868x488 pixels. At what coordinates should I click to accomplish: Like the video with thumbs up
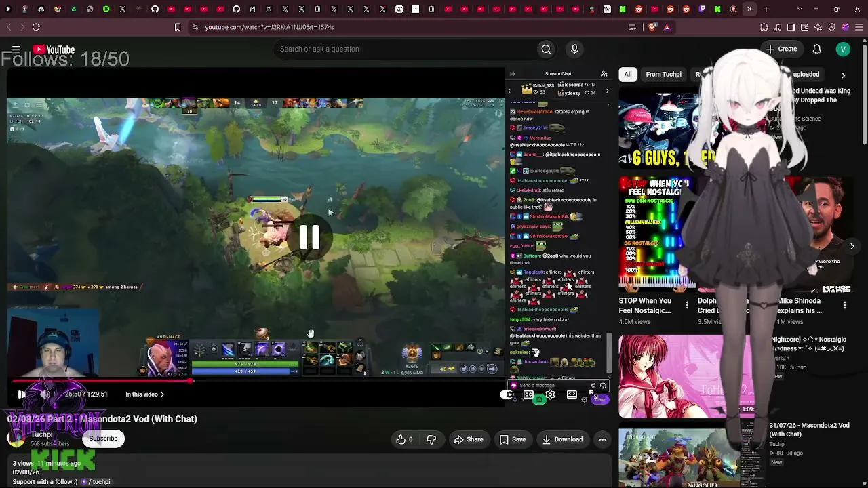pos(404,439)
